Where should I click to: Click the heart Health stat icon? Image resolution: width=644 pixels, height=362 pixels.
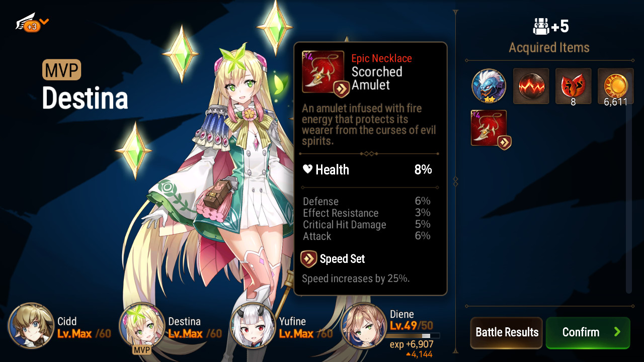tap(307, 169)
